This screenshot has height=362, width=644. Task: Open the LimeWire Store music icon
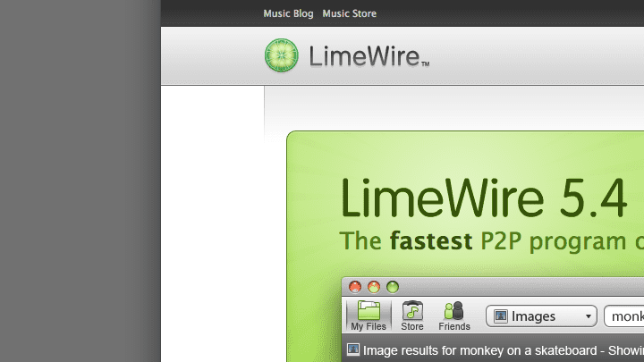click(412, 310)
